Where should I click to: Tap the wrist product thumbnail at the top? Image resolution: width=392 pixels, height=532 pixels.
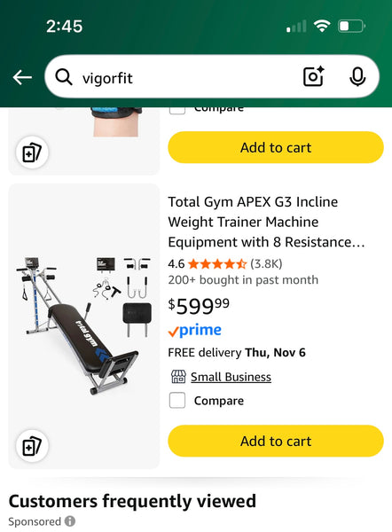click(x=116, y=122)
